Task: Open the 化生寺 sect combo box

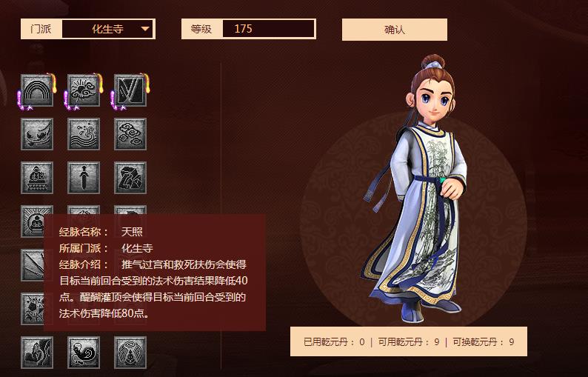Action: tap(107, 29)
